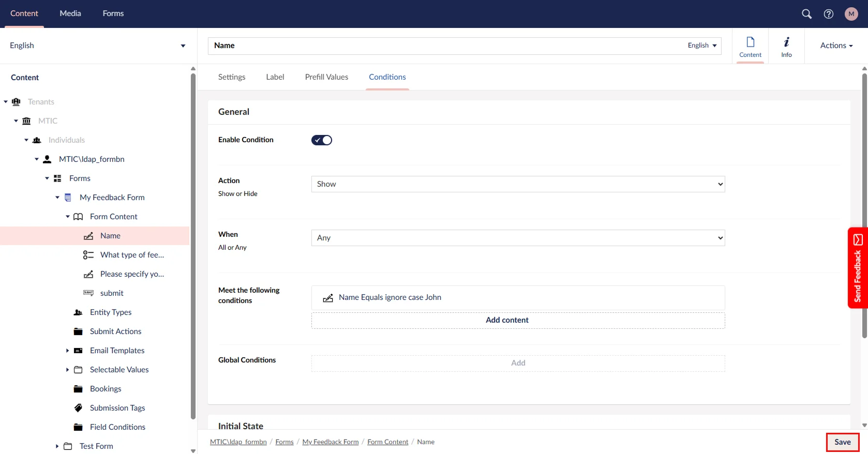Open the search magnifier icon

(x=806, y=14)
